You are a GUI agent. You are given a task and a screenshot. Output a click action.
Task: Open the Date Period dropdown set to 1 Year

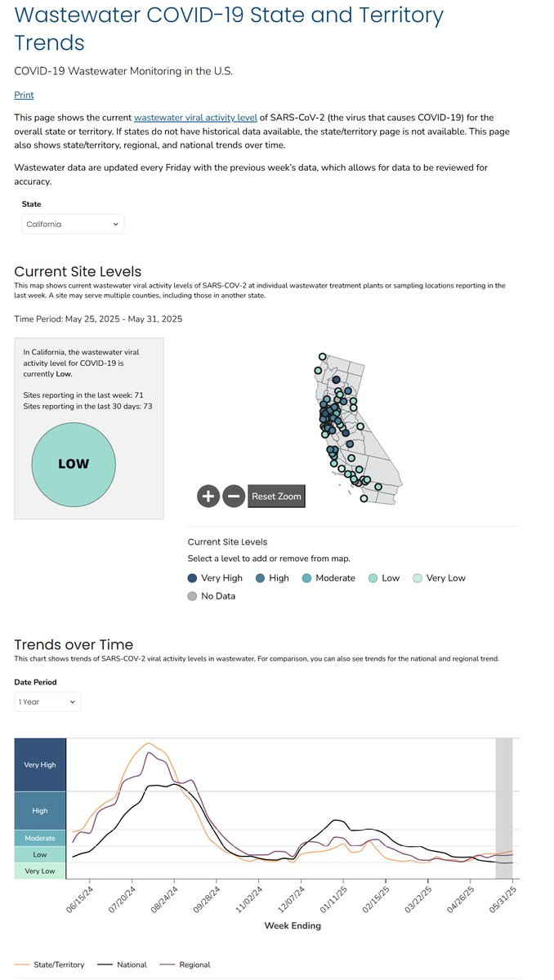[x=47, y=702]
